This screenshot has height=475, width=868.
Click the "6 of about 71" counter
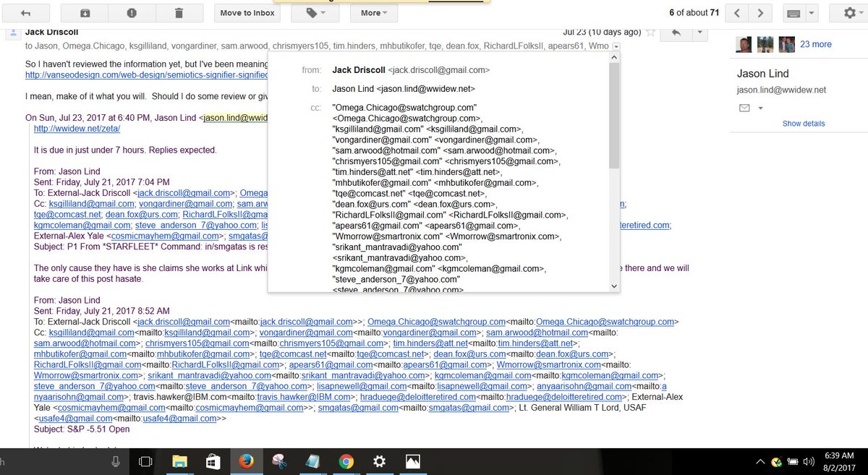pyautogui.click(x=694, y=13)
